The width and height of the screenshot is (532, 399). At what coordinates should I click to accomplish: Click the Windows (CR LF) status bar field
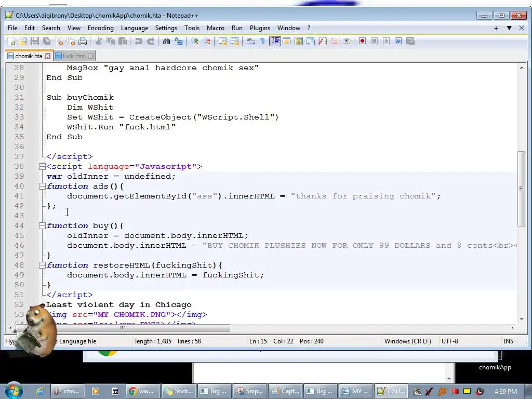407,341
